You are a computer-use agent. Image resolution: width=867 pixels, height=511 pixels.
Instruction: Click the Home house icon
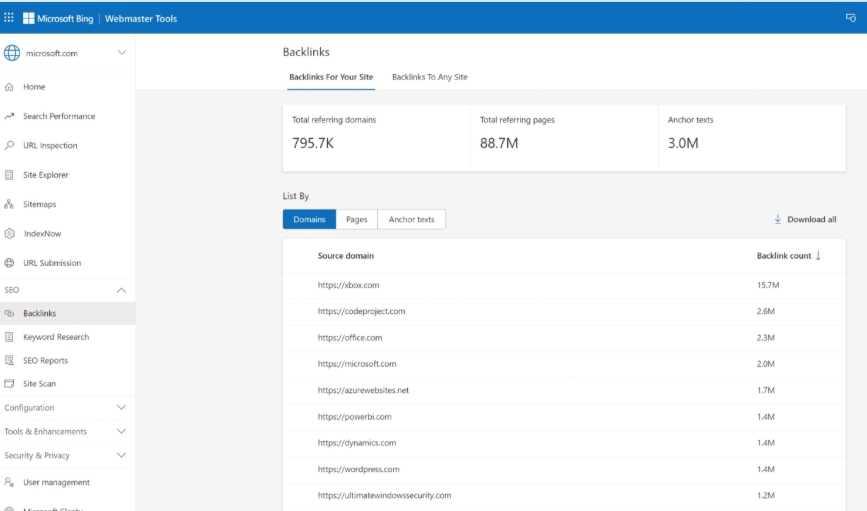(9, 87)
